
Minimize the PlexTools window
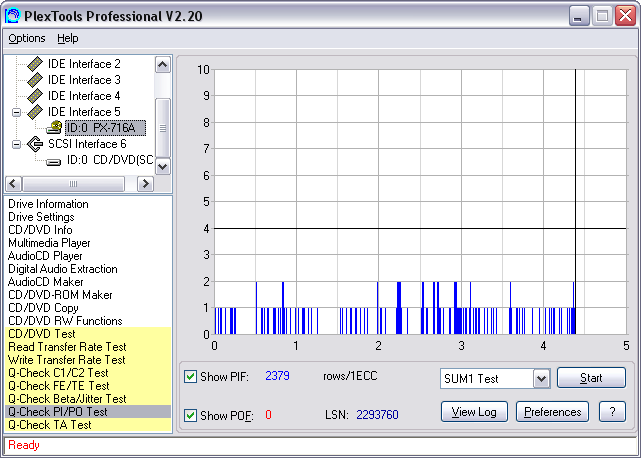(578, 16)
